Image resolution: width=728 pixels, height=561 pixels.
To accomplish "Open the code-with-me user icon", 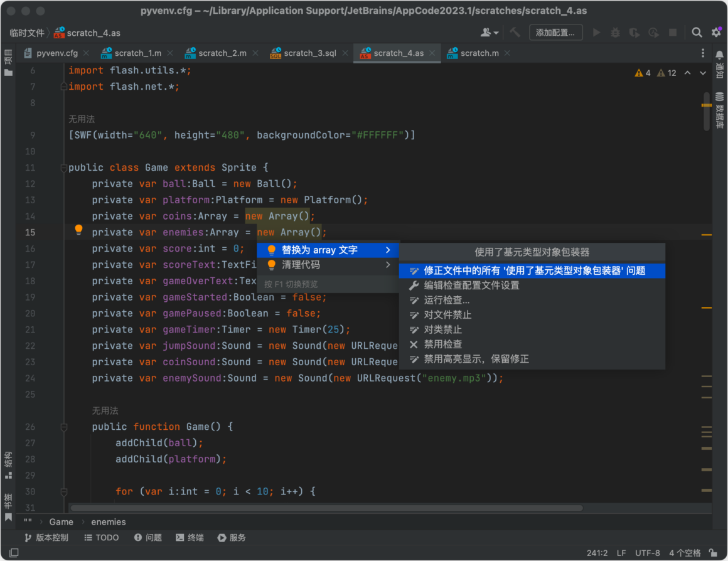I will [x=489, y=33].
